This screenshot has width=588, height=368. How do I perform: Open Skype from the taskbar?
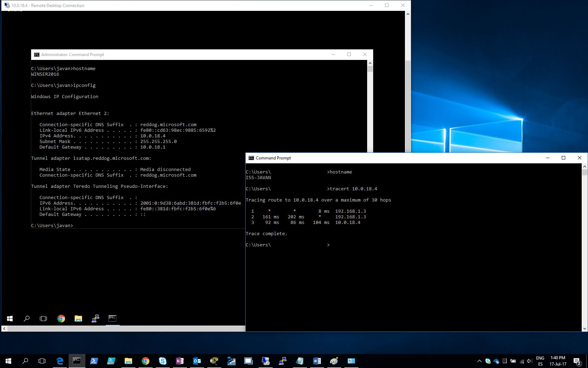(x=163, y=361)
